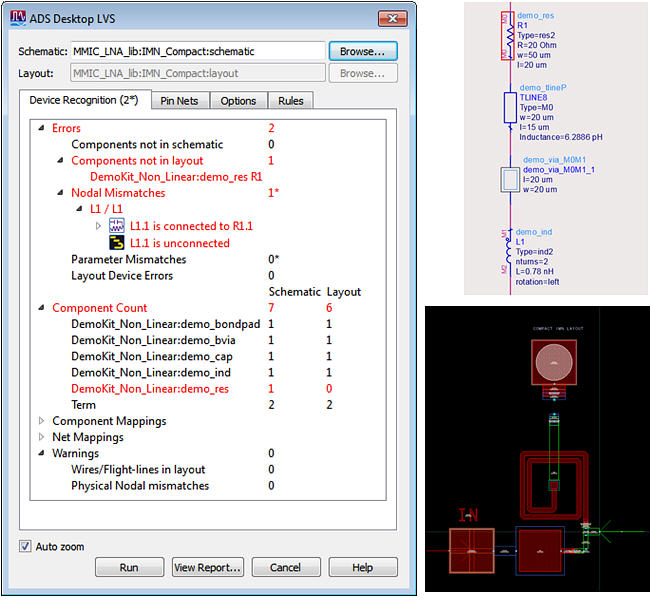Open View Report
Screen dimensions: 650x600
[208, 567]
